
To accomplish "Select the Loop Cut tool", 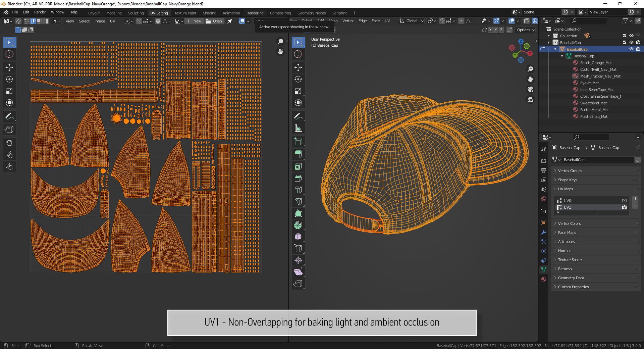I will click(298, 190).
